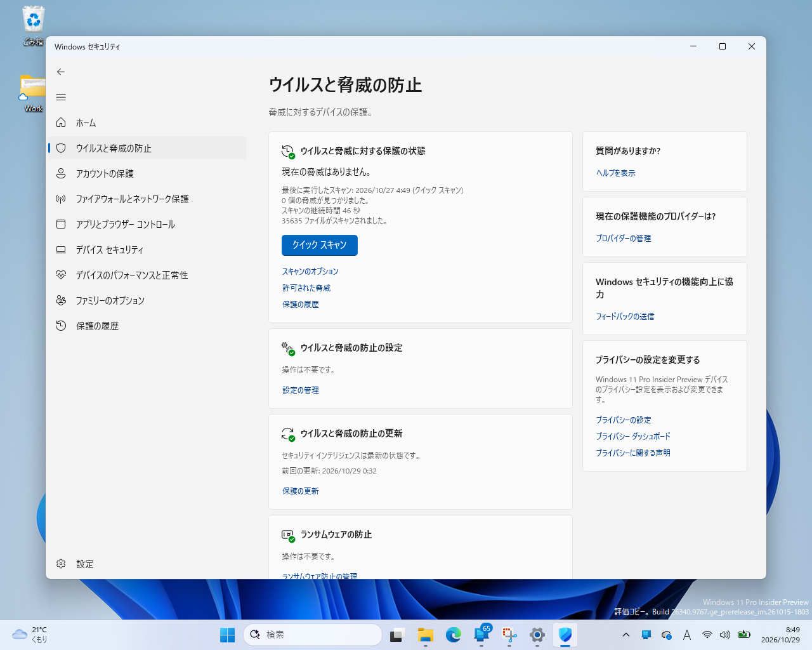Open プライバシーに関する声明 link

(x=633, y=453)
